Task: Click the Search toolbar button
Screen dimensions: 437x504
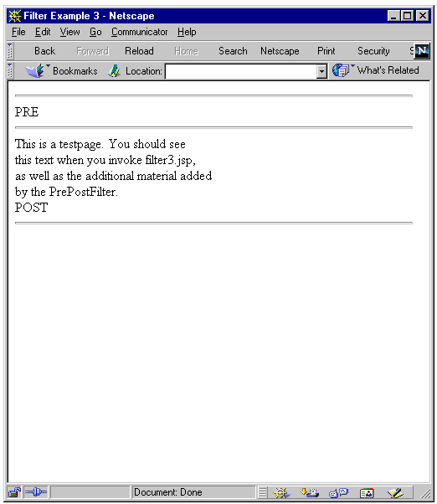Action: coord(233,51)
